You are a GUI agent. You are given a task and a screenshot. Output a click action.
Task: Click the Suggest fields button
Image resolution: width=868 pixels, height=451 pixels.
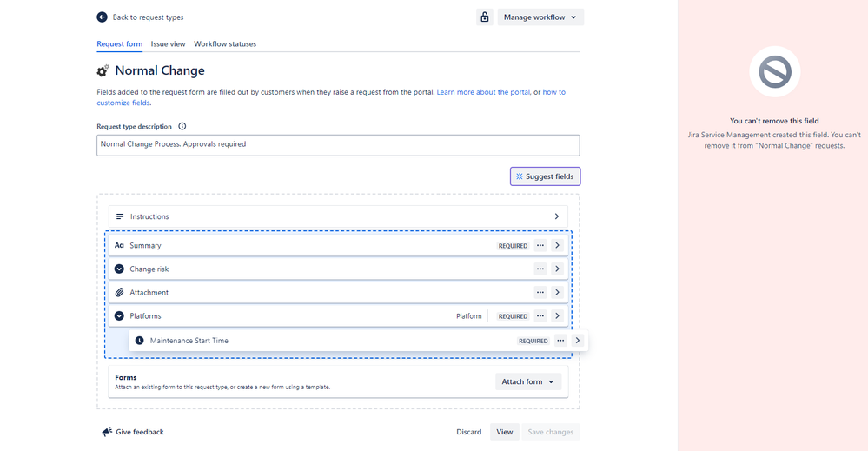tap(546, 176)
